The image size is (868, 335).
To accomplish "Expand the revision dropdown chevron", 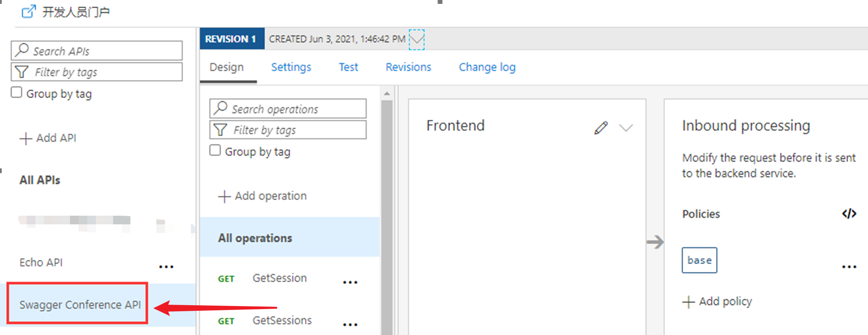I will pos(417,39).
